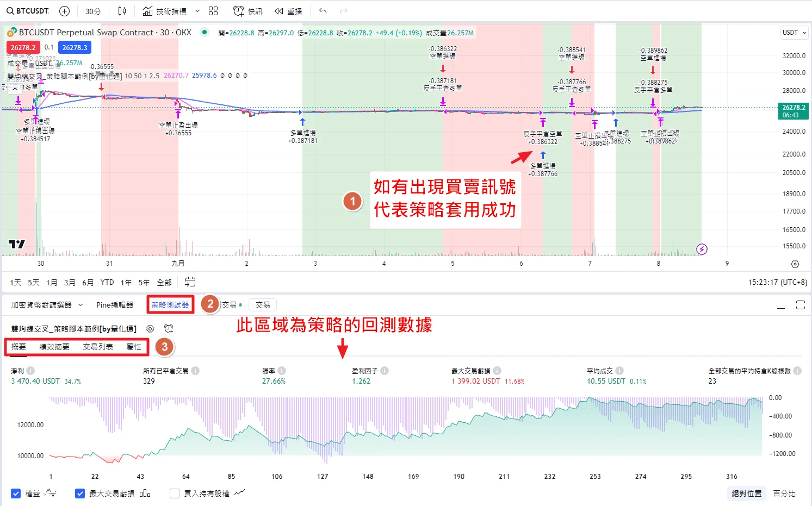The width and height of the screenshot is (812, 506).
Task: Open the indicator templates grid icon
Action: click(x=213, y=11)
